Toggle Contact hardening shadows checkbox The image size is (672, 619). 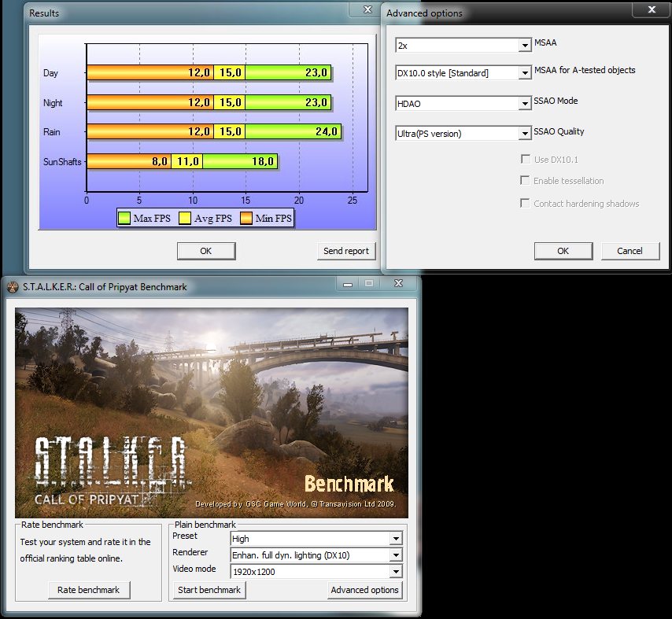tap(525, 203)
